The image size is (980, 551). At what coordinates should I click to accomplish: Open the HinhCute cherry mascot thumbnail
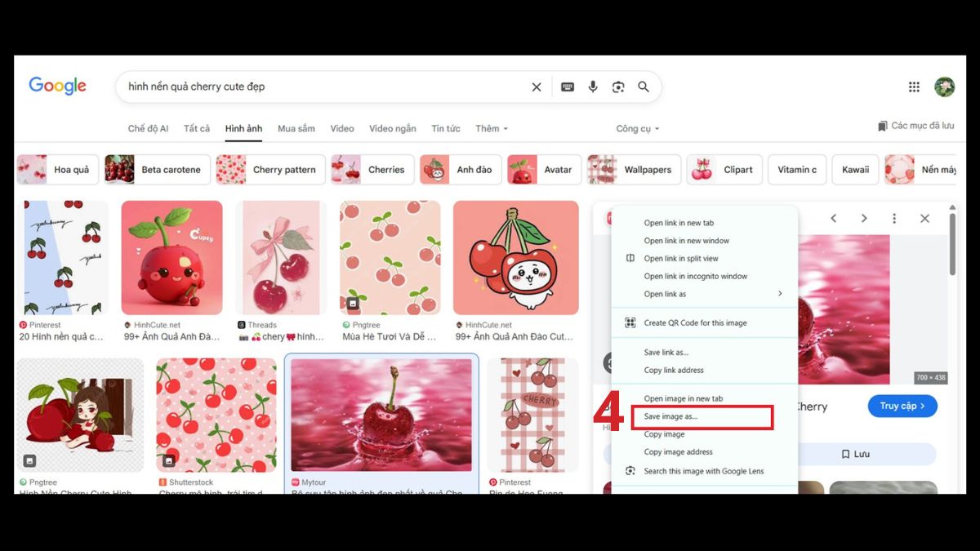pyautogui.click(x=516, y=258)
